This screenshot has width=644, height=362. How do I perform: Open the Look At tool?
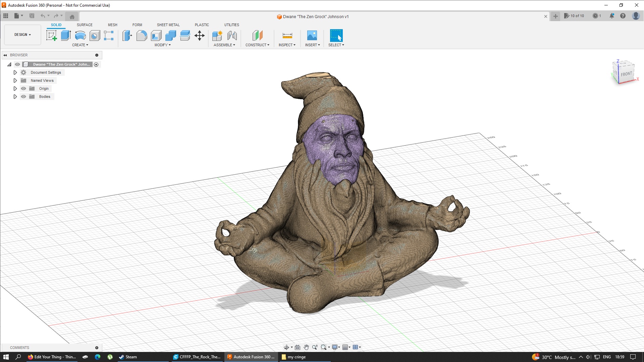click(x=298, y=347)
